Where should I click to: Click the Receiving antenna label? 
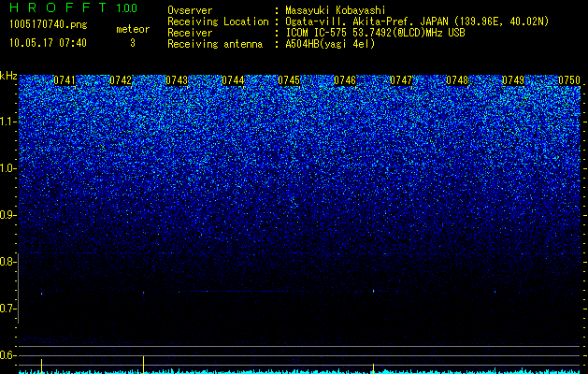215,44
